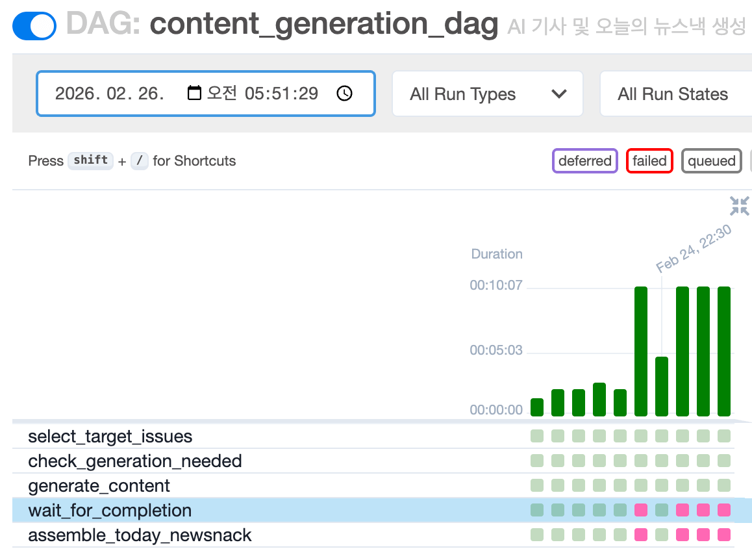Open the All Run States dropdown
This screenshot has width=752, height=560.
673,94
